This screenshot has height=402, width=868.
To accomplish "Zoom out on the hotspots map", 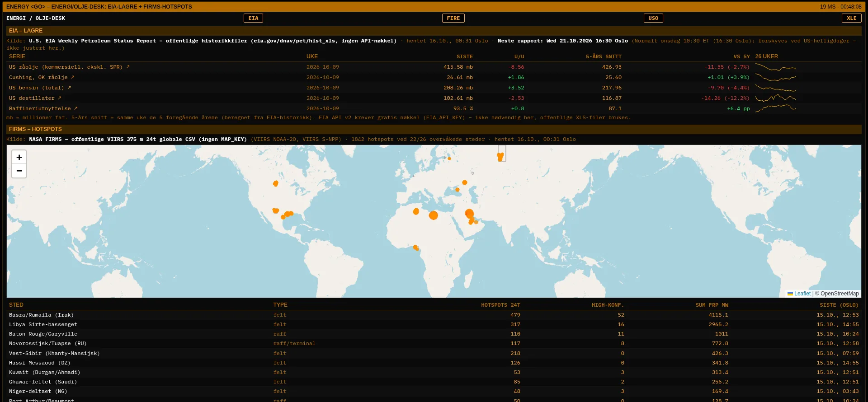I will 19,171.
